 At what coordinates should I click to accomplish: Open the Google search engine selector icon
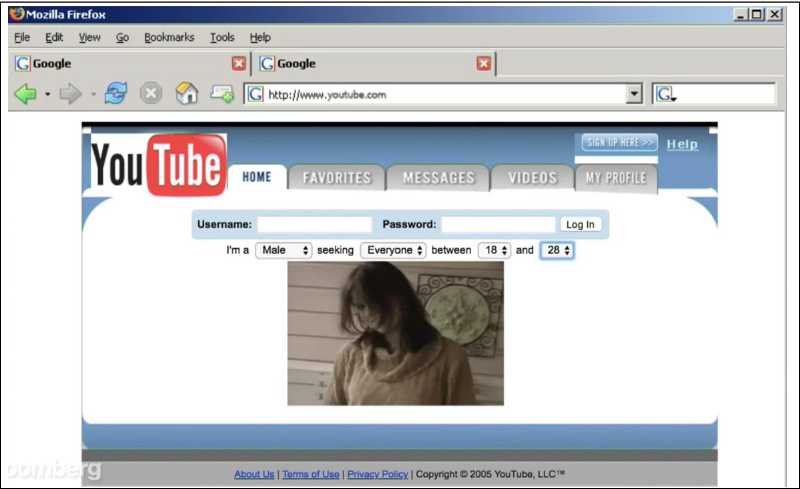(x=666, y=94)
